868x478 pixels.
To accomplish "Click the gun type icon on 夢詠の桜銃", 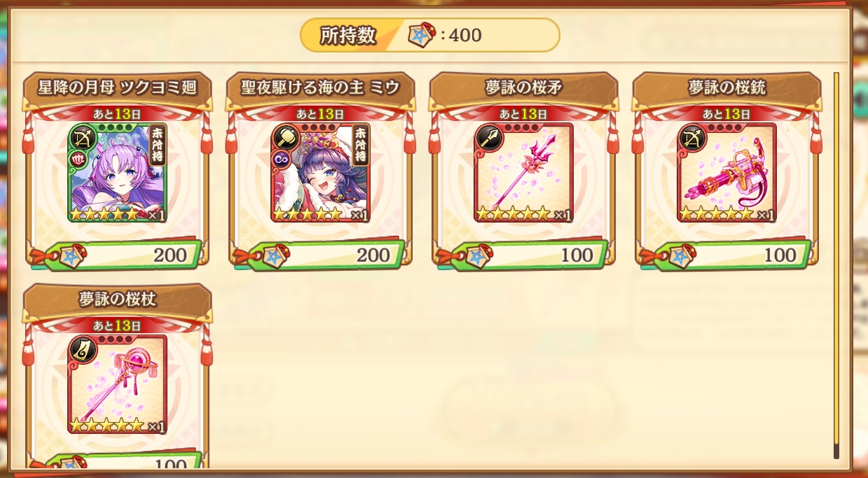I will [x=691, y=137].
